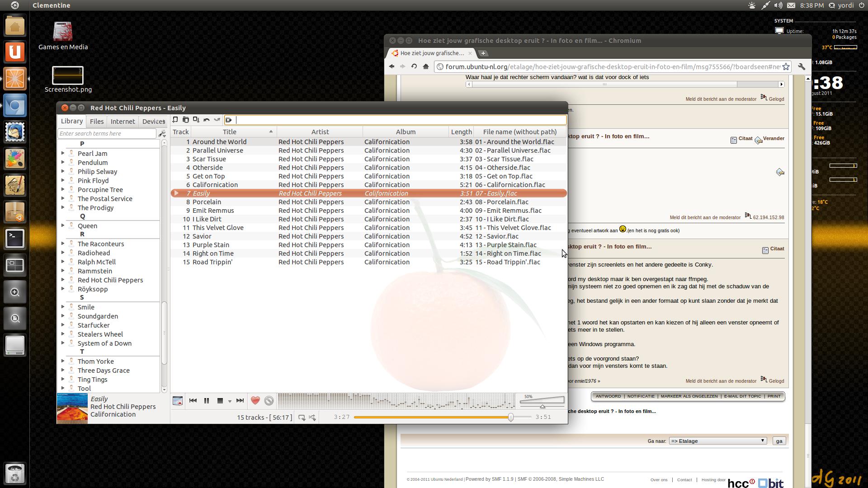Expand the Radiohead artist node
868x488 pixels.
[63, 253]
